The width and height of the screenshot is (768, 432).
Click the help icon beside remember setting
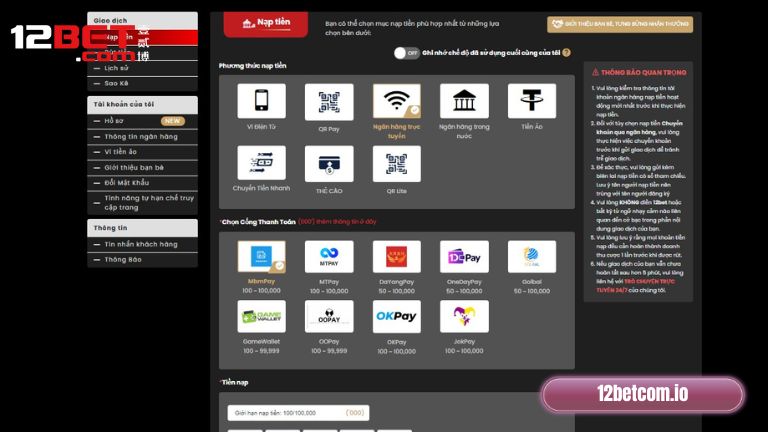tap(567, 52)
